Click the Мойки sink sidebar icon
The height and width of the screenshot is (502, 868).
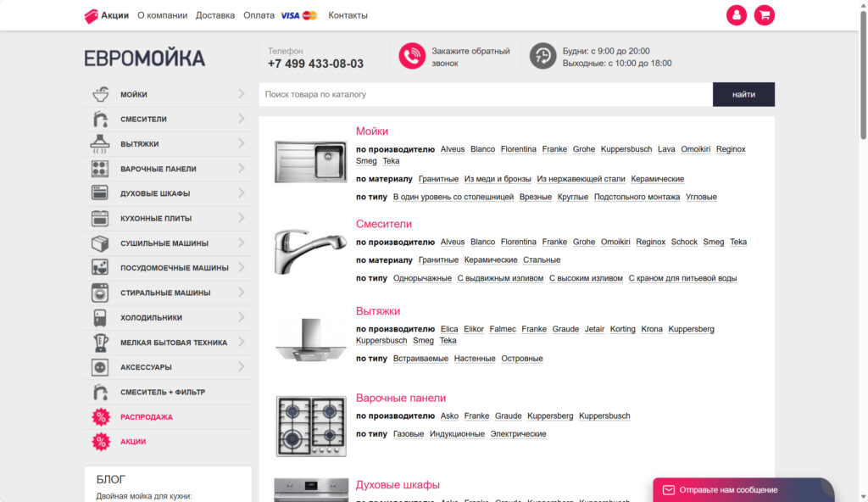(x=100, y=94)
